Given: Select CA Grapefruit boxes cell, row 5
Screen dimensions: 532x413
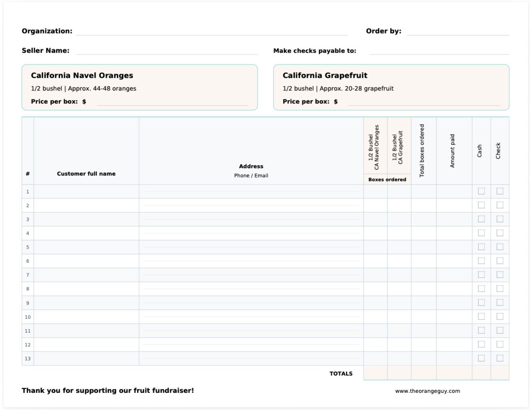Looking at the screenshot, I should [x=399, y=247].
